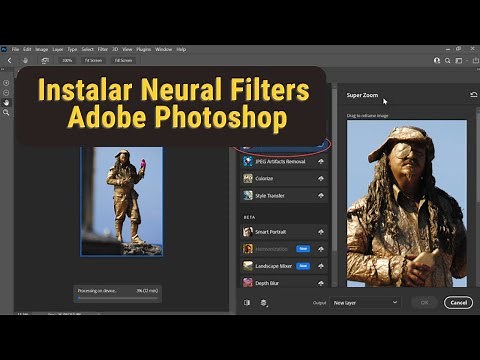The image size is (480, 360).
Task: Click the 100% zoom button
Action: click(x=67, y=60)
